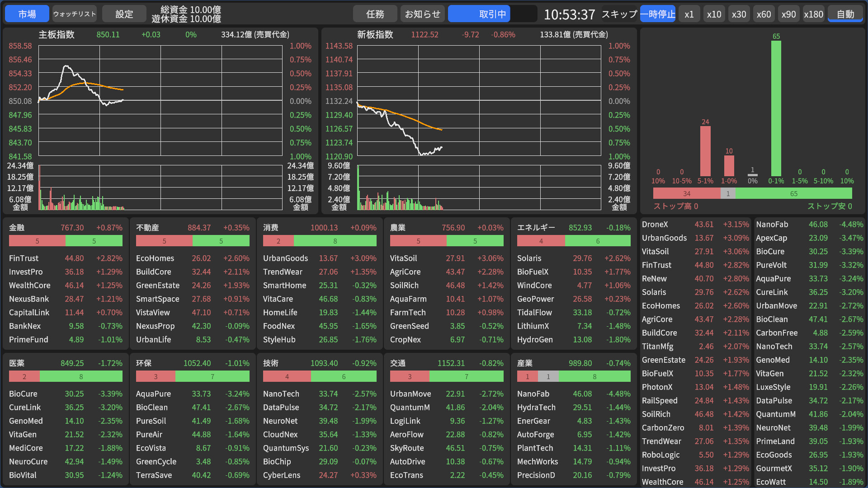
Task: Click the red 5-1% decline bar
Action: (x=705, y=151)
